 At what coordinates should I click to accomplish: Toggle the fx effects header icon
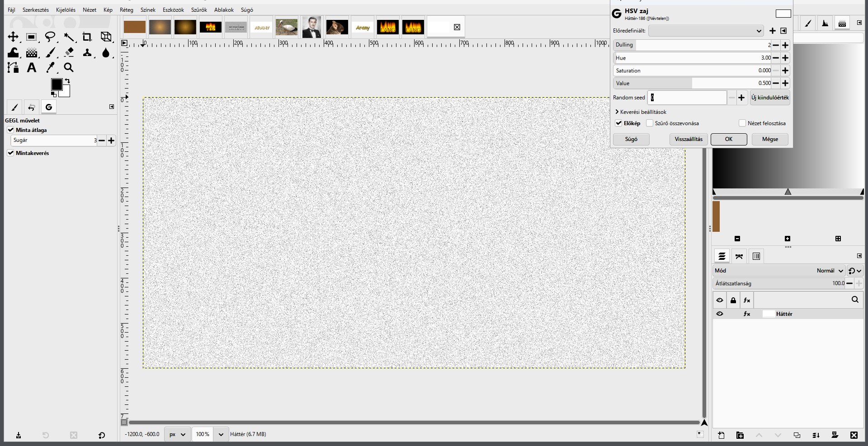point(747,300)
